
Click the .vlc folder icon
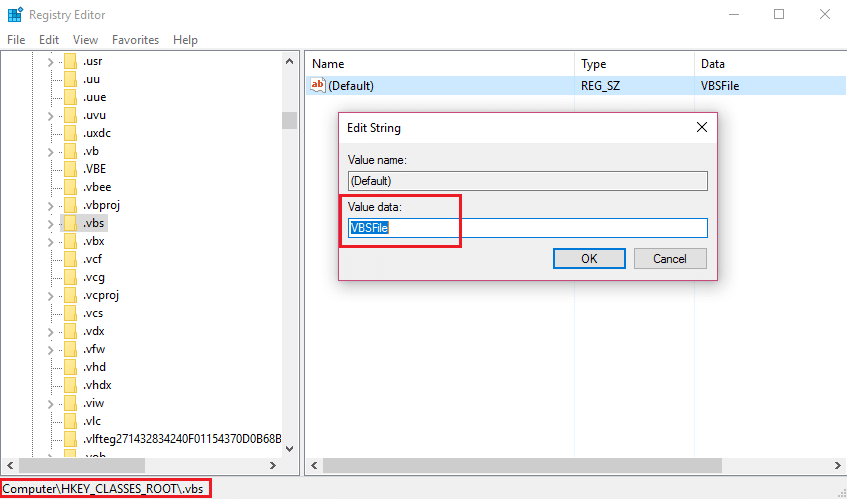click(71, 421)
